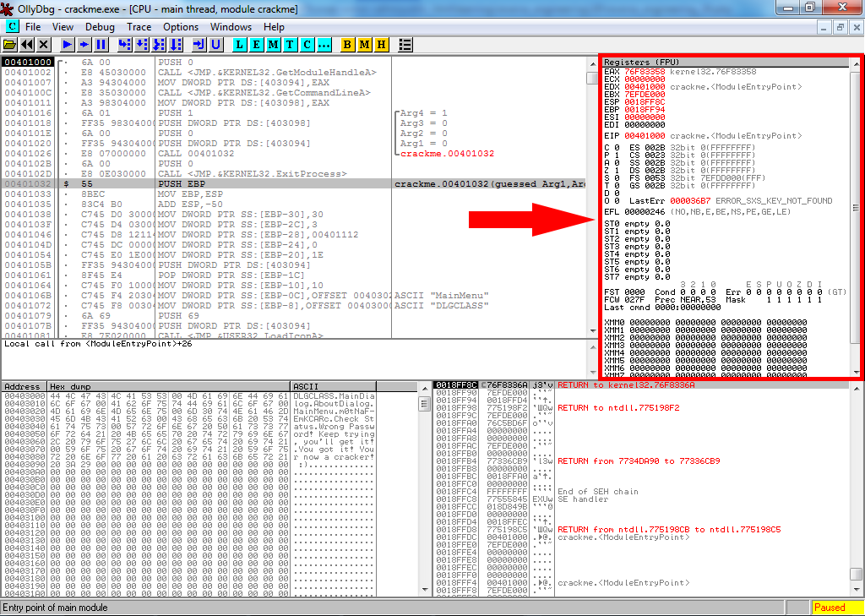Open Memory map with cyan M icon

tap(274, 44)
